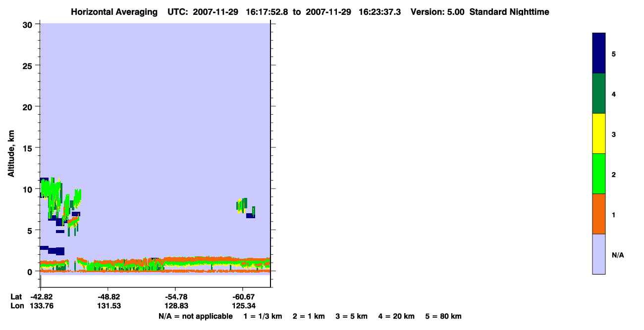The image size is (644, 330).
Task: Click legend text '4 = 20 km'
Action: [x=396, y=316]
